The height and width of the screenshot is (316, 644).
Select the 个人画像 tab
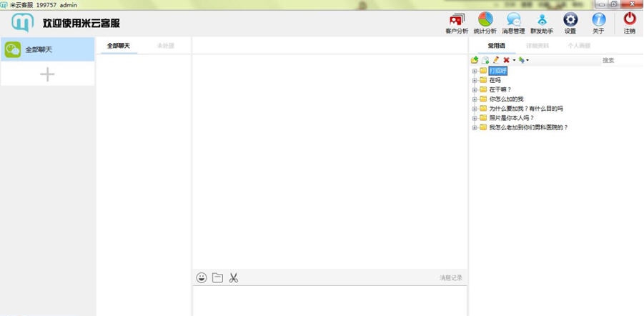[579, 46]
